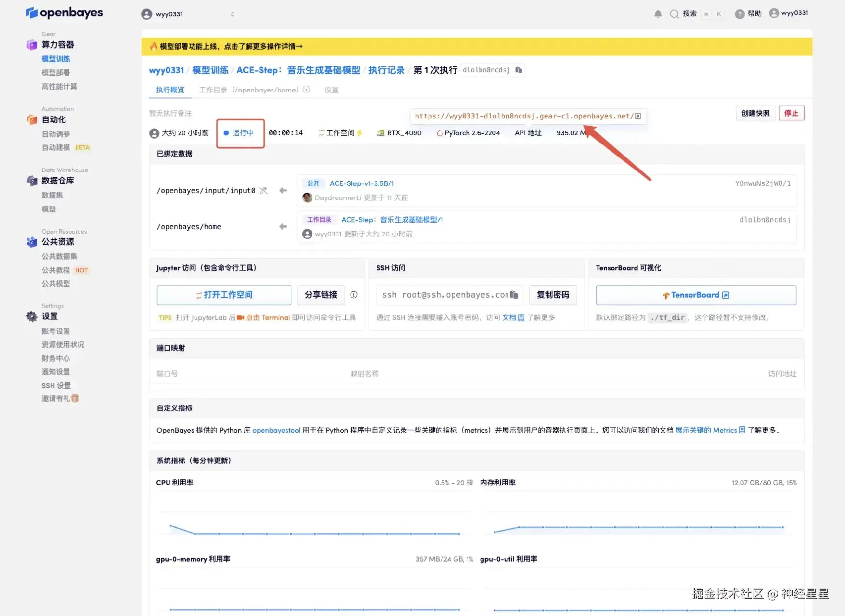Viewport: 845px width, 616px height.
Task: Click the info icon beside the 工作目录 tab
Action: click(x=306, y=90)
